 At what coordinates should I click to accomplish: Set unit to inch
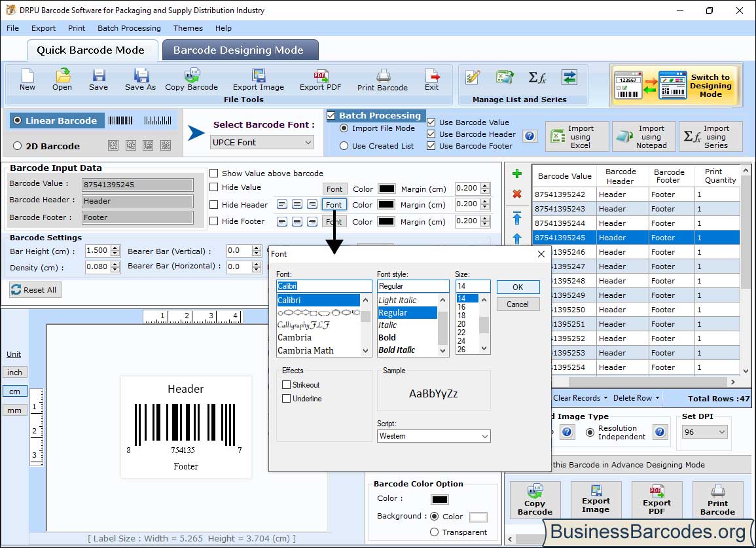tap(14, 373)
